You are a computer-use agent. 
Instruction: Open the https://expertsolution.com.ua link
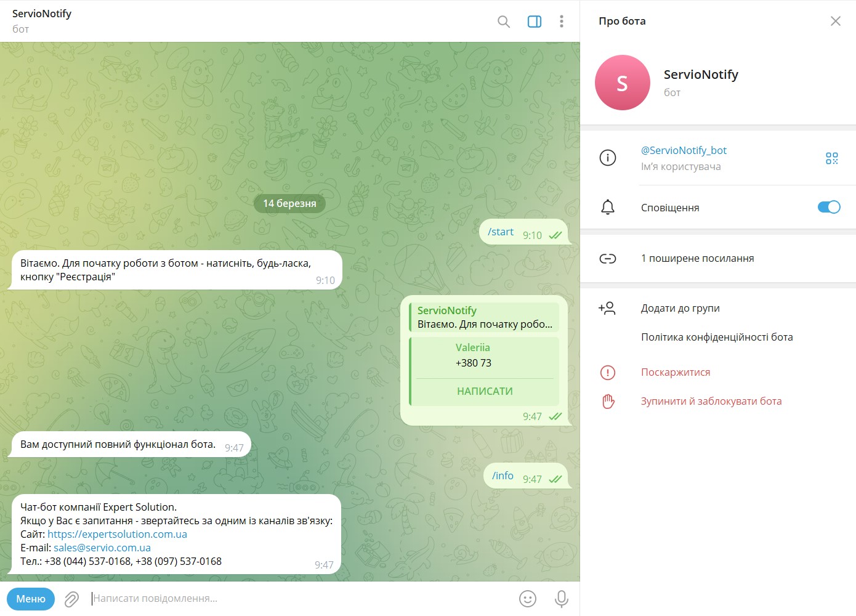coord(117,534)
